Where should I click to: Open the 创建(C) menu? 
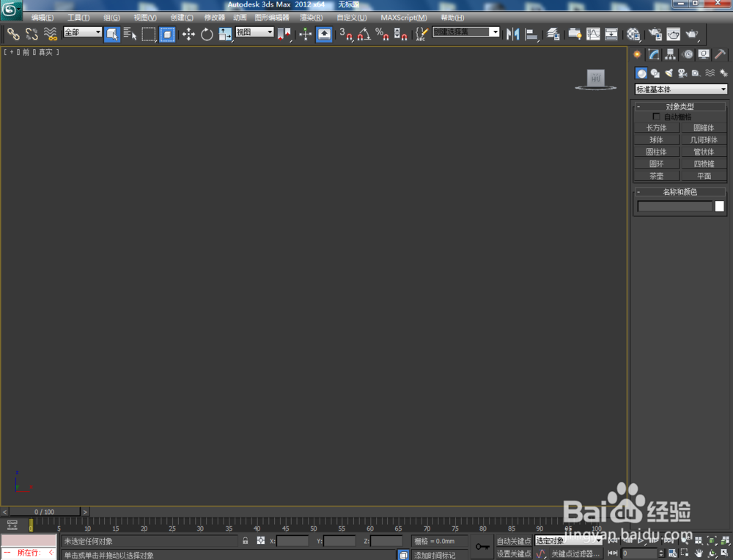pyautogui.click(x=182, y=18)
